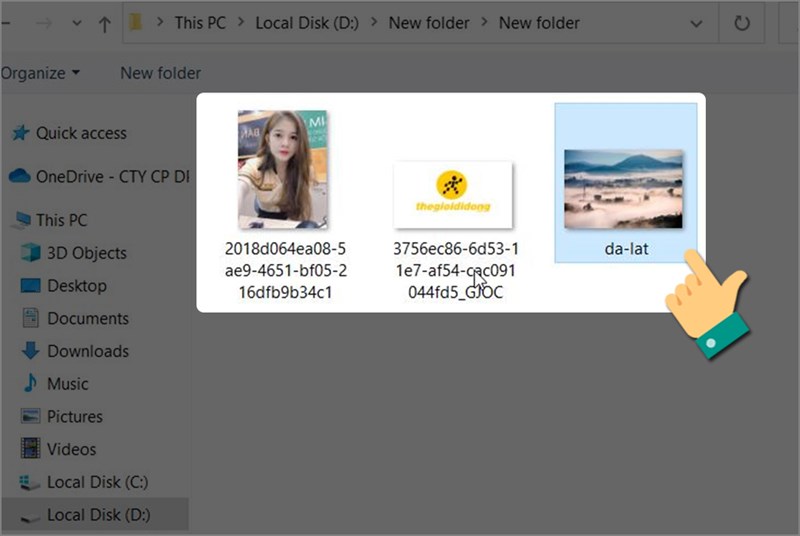Screen dimensions: 800x536
Task: Select This PC in the address breadcrumb
Action: pyautogui.click(x=200, y=23)
